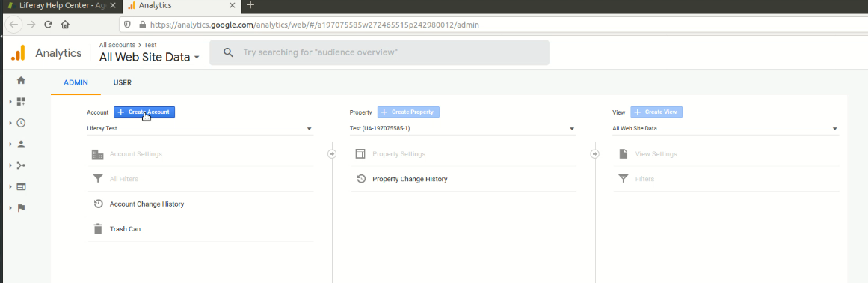Image resolution: width=868 pixels, height=283 pixels.
Task: Open the Audience person icon in sidebar
Action: point(21,144)
